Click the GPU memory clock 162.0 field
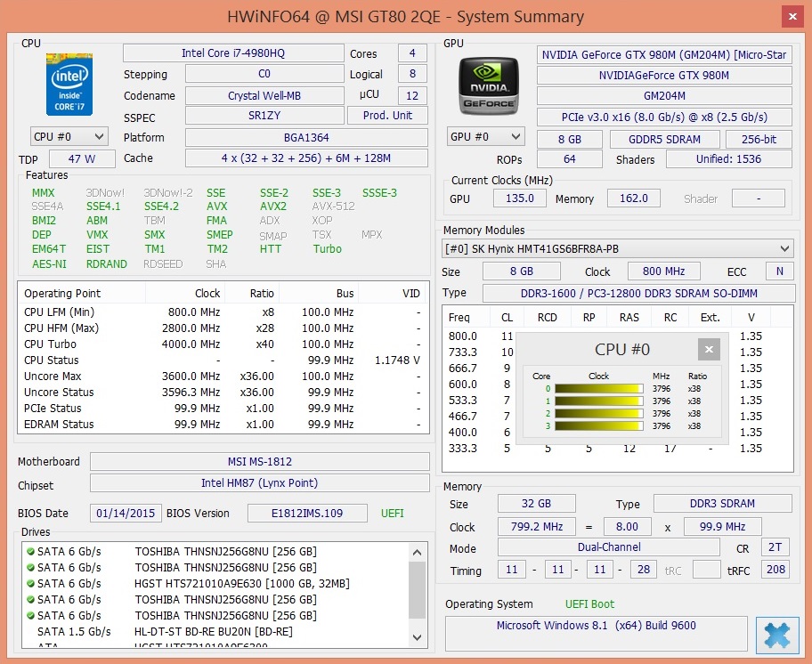This screenshot has height=664, width=812. (x=633, y=198)
